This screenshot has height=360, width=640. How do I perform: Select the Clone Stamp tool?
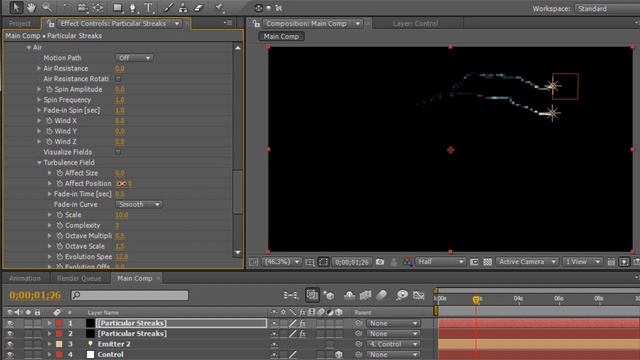(x=183, y=7)
